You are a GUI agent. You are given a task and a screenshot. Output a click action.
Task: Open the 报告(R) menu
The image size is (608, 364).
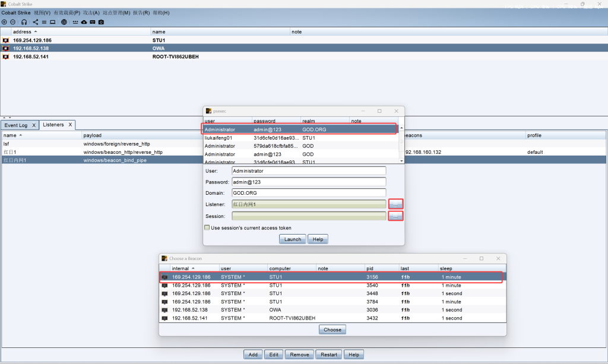coord(141,13)
